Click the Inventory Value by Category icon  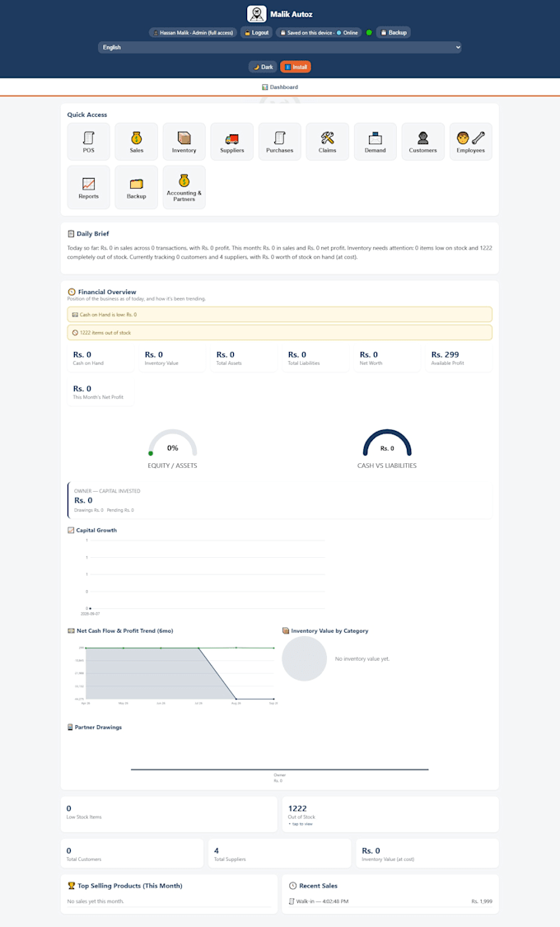coord(286,631)
